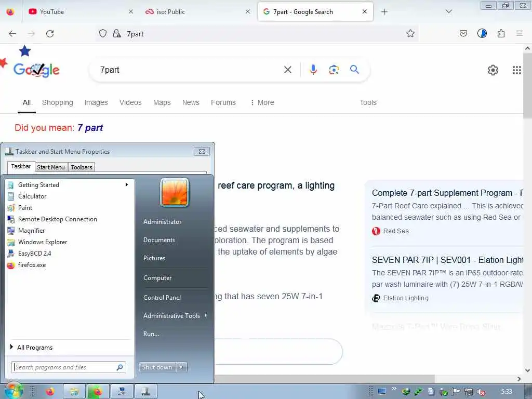This screenshot has width=532, height=399.
Task: Bookmark this page with the star
Action: coord(410,33)
